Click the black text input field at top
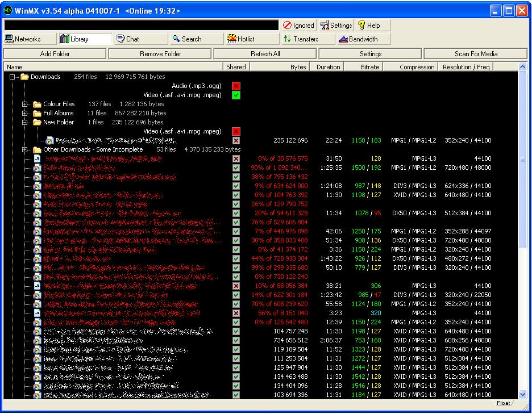This screenshot has width=532, height=414. [141, 26]
